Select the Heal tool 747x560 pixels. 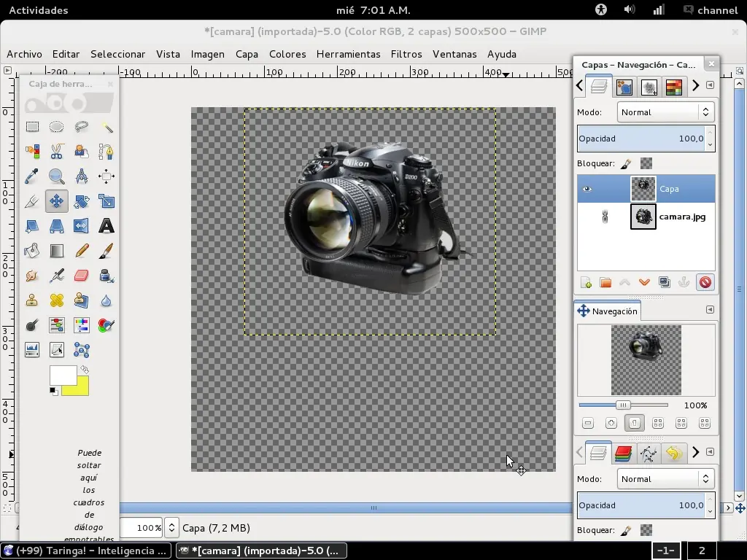(x=57, y=300)
